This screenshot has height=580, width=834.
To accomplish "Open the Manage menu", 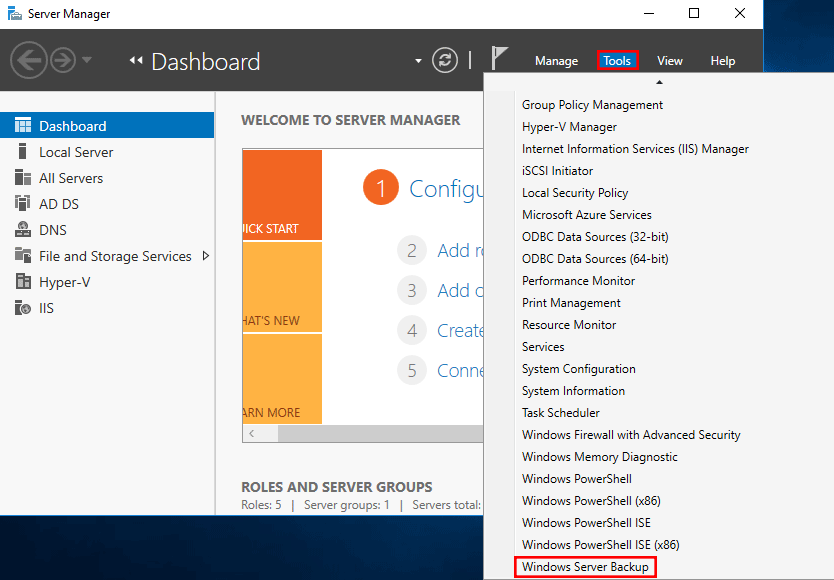I will tap(556, 61).
